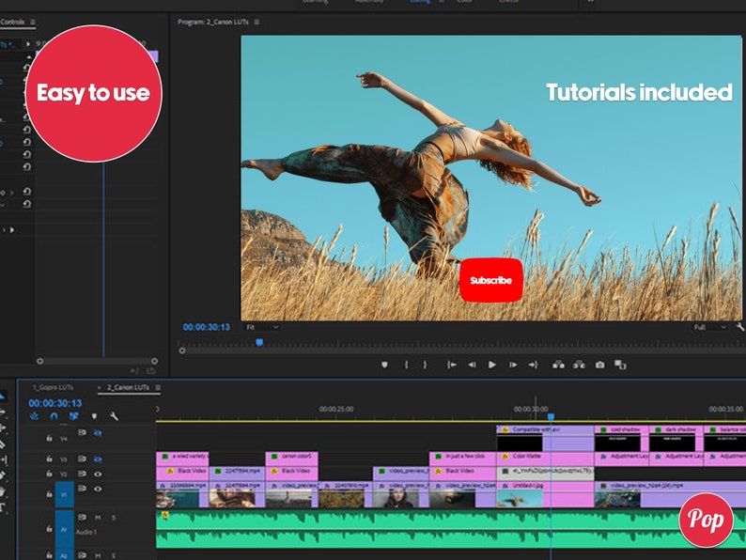The height and width of the screenshot is (560, 746).
Task: Open Program: 2_Canon LUTs panel menu
Action: coord(256,22)
